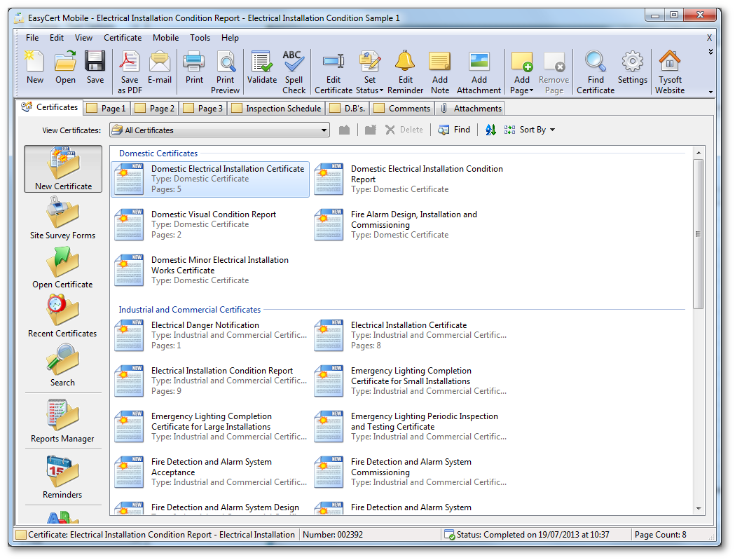Select Fire Alarm Design, Installation and Commissioning
735x560 pixels.
410,225
